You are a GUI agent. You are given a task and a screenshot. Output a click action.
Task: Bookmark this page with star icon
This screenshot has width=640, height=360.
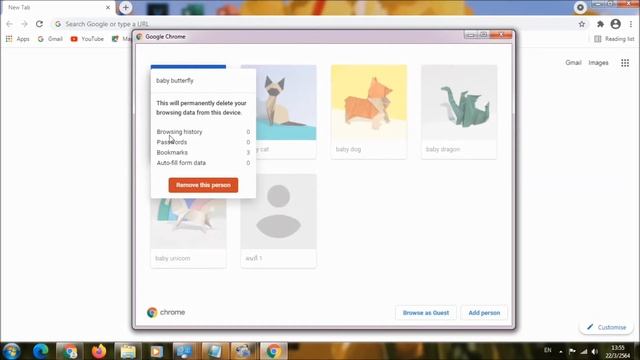582,24
